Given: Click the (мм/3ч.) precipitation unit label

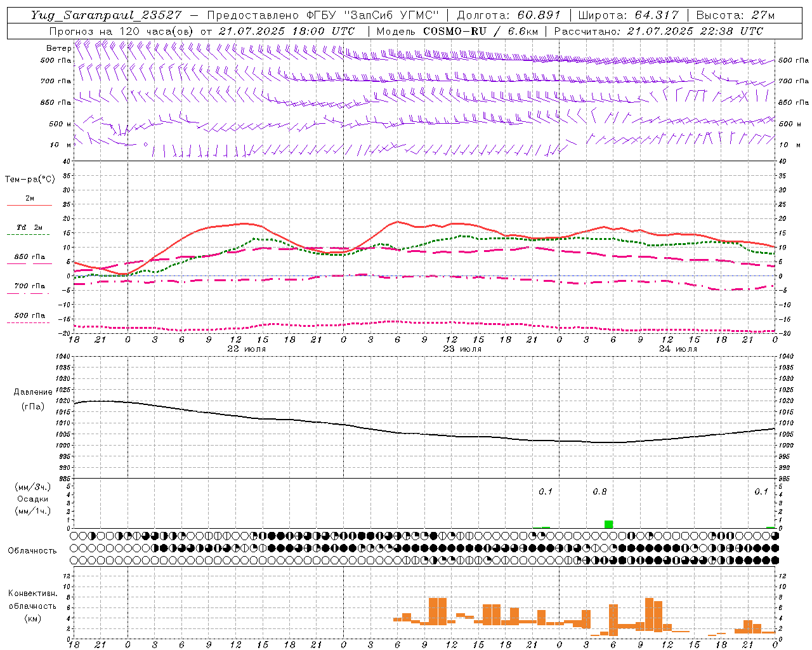Looking at the screenshot, I should (x=33, y=487).
